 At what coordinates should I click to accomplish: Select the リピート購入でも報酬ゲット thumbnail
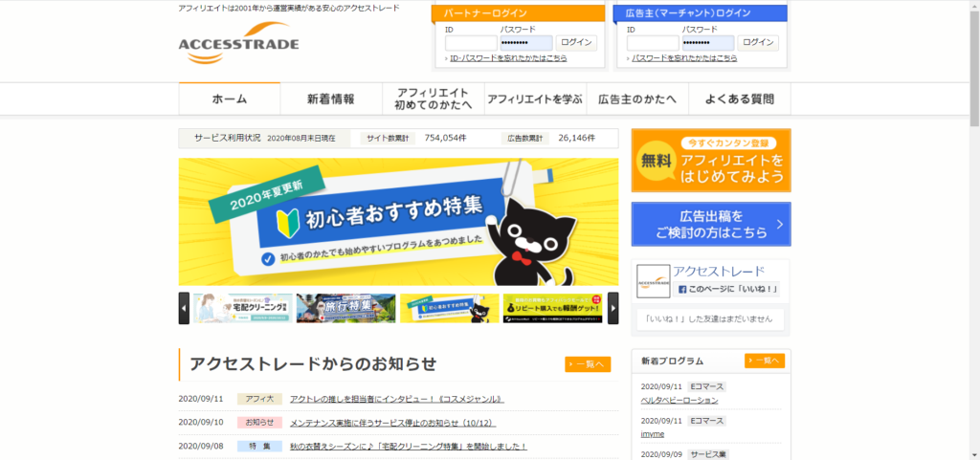[552, 308]
